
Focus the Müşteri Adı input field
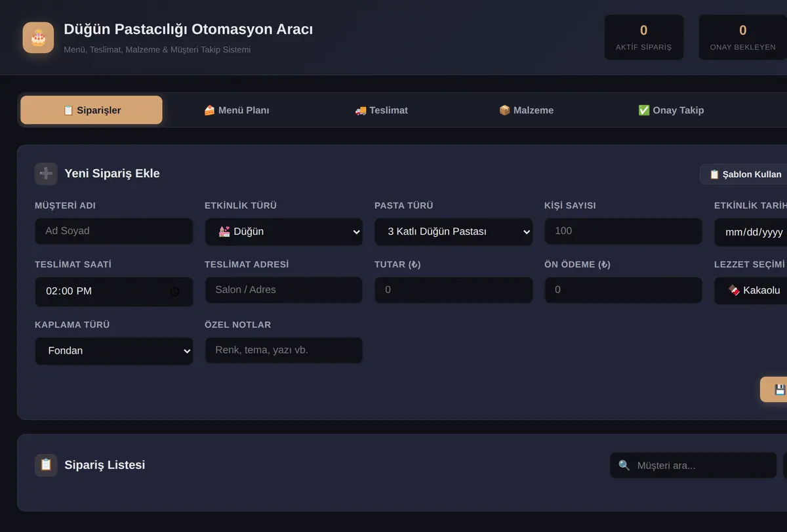click(x=114, y=231)
